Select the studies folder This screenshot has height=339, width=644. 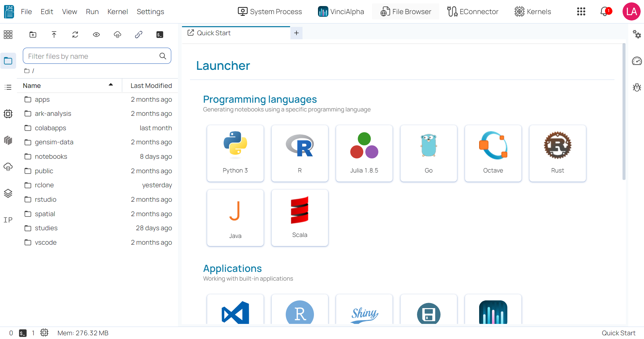pos(98,228)
